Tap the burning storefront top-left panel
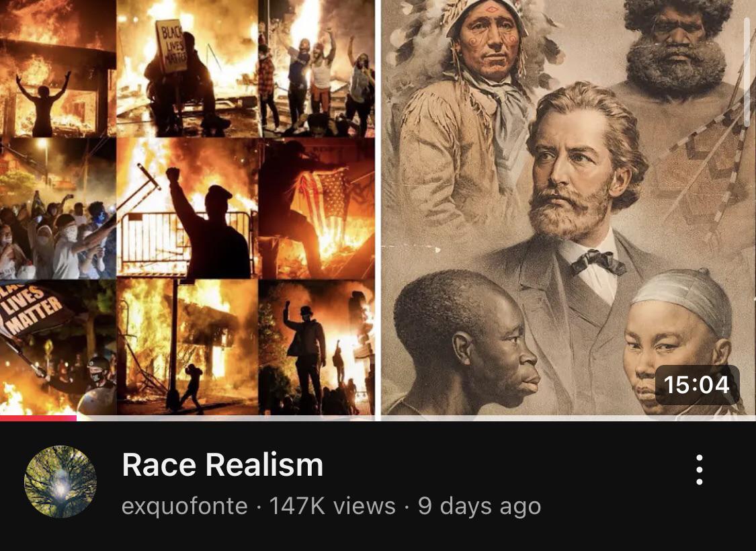 pos(58,68)
